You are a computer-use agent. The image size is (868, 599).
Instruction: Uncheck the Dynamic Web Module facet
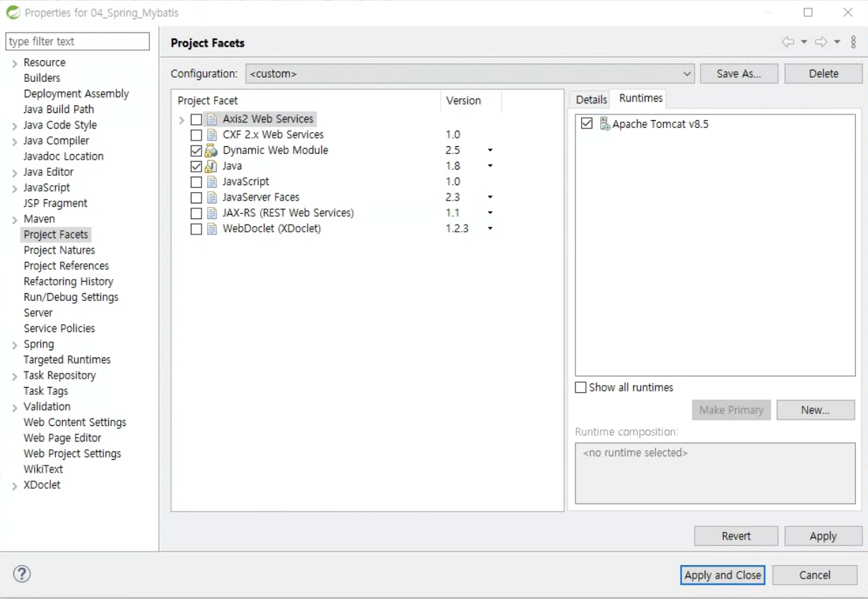point(197,150)
